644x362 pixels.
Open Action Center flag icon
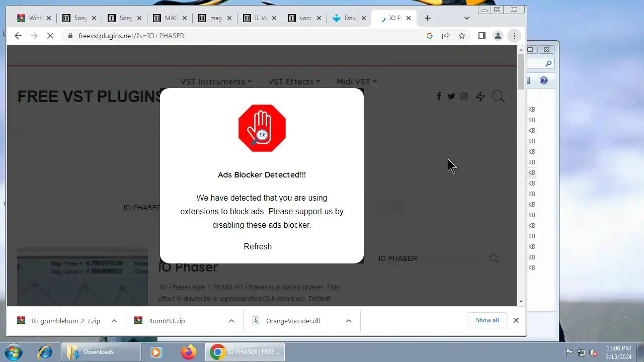pos(569,352)
